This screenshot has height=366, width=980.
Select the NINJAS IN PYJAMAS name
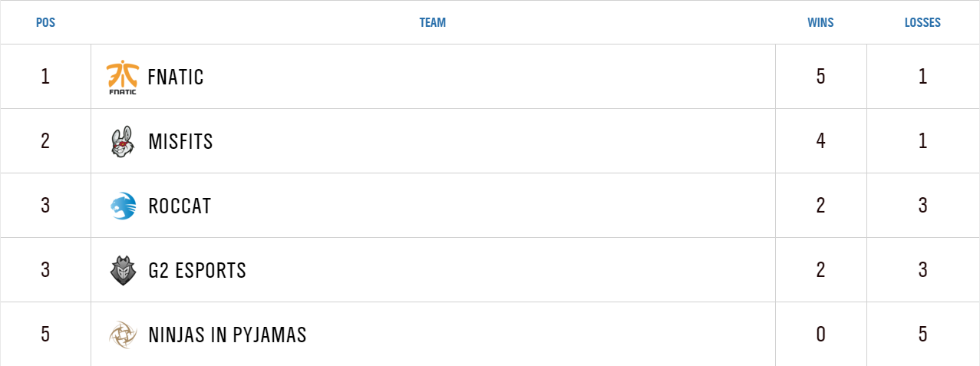pyautogui.click(x=227, y=335)
